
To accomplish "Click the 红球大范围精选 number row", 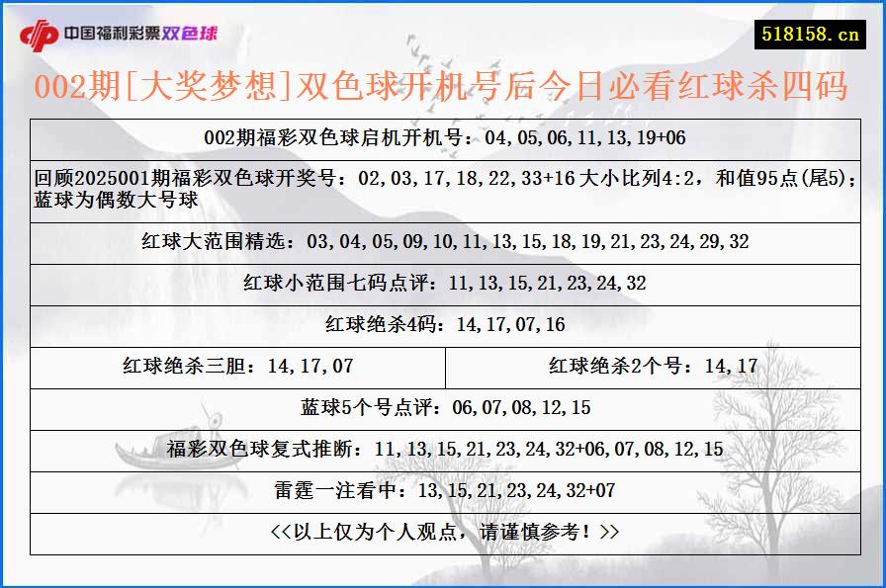I will 443,238.
